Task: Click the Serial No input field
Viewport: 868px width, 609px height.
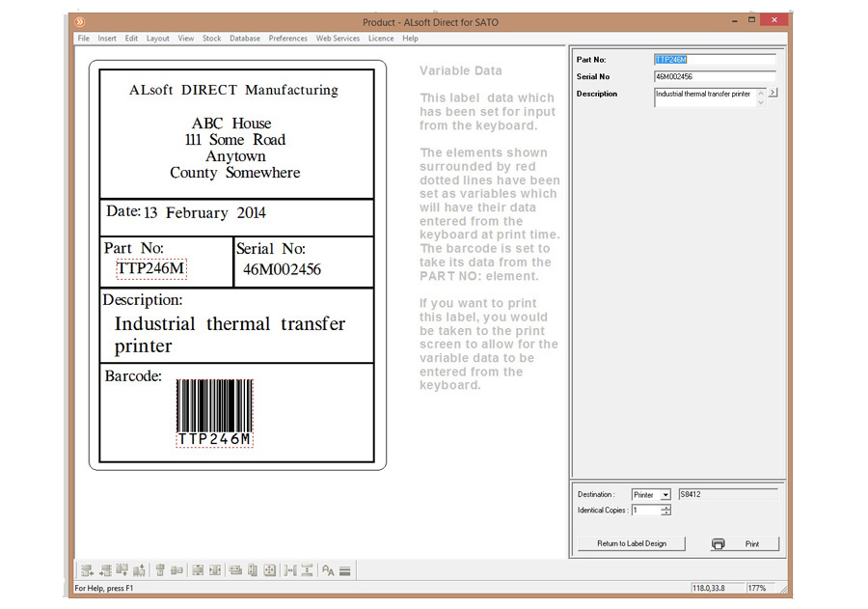Action: pos(714,76)
